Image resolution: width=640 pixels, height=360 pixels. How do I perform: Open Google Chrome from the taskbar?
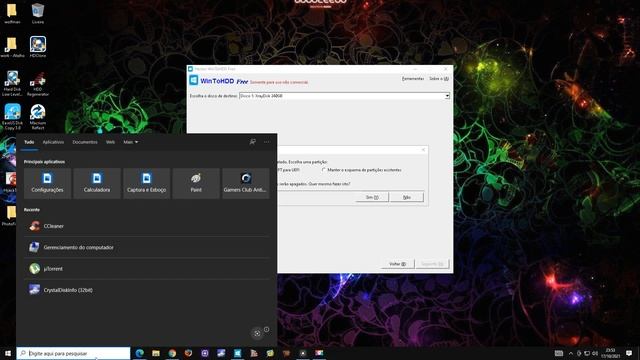coord(172,353)
